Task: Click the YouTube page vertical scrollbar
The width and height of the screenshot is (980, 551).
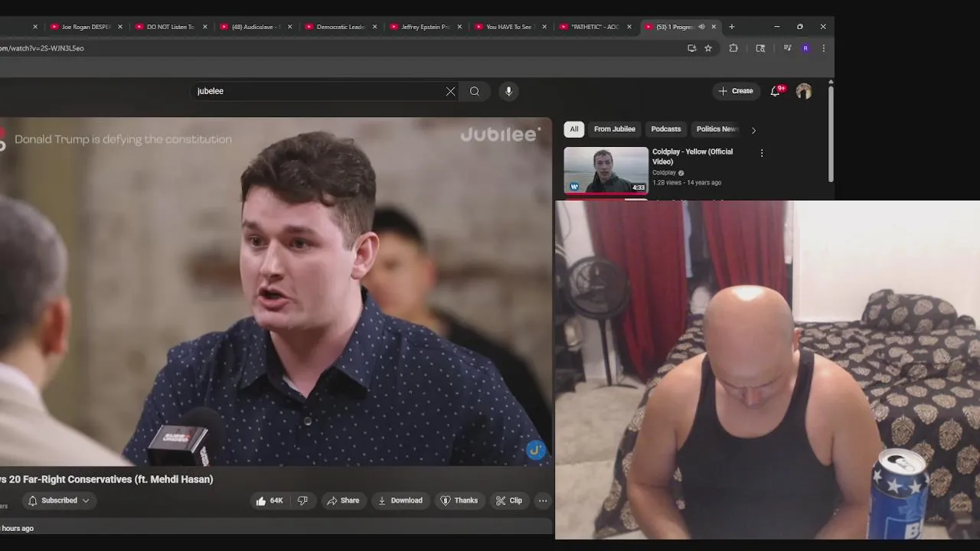Action: point(830,134)
